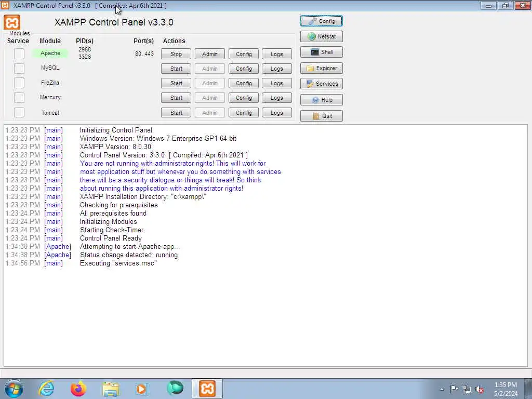Viewport: 532px width, 399px height.
Task: Launch Internet Explorer from taskbar
Action: 46,389
